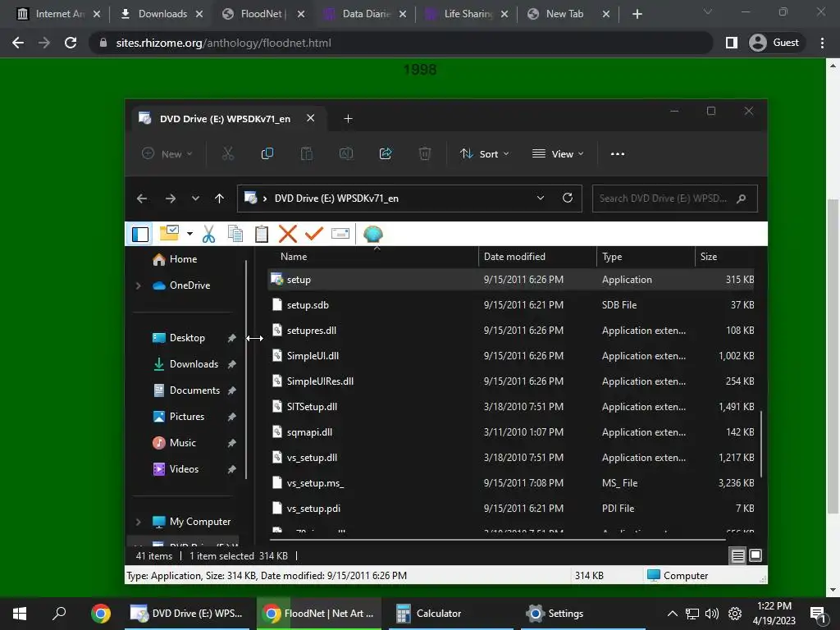
Task: Open Windows Start menu
Action: point(20,614)
